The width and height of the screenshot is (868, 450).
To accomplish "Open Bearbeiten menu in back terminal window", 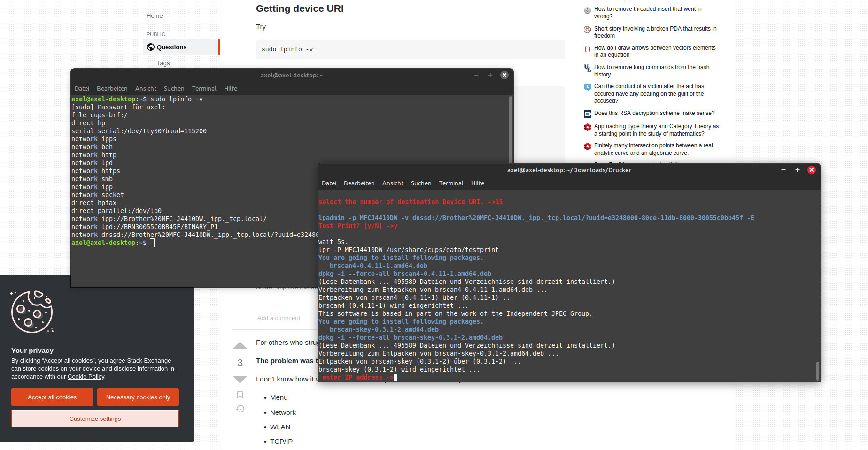I will (x=112, y=89).
